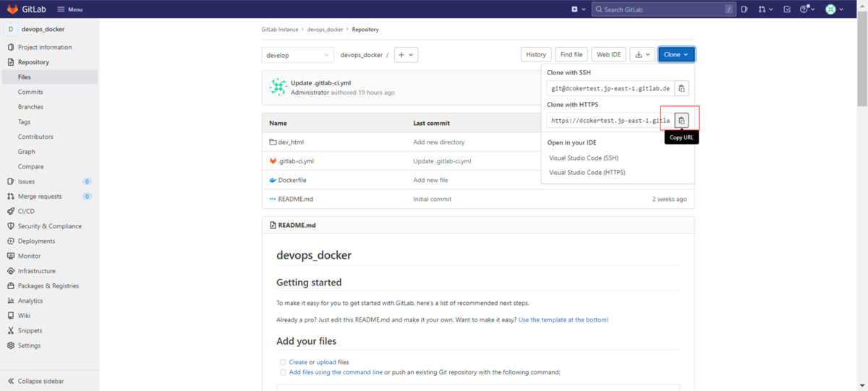Open the To-Do List icon
This screenshot has width=868, height=391.
pos(787,9)
